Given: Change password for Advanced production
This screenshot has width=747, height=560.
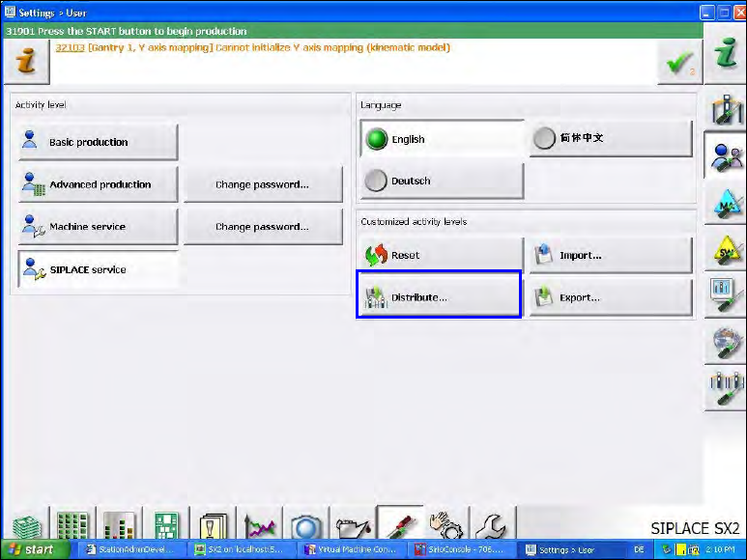Looking at the screenshot, I should point(263,184).
